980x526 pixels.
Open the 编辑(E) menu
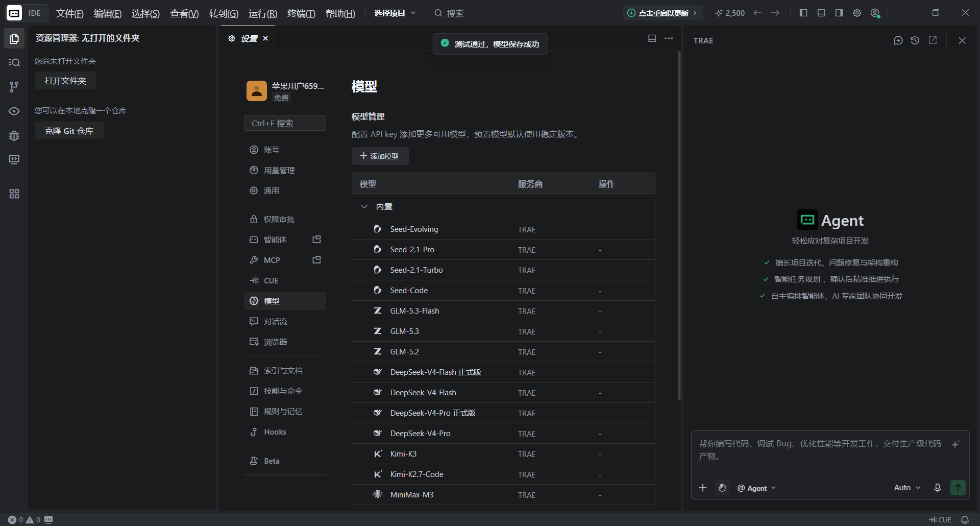108,13
